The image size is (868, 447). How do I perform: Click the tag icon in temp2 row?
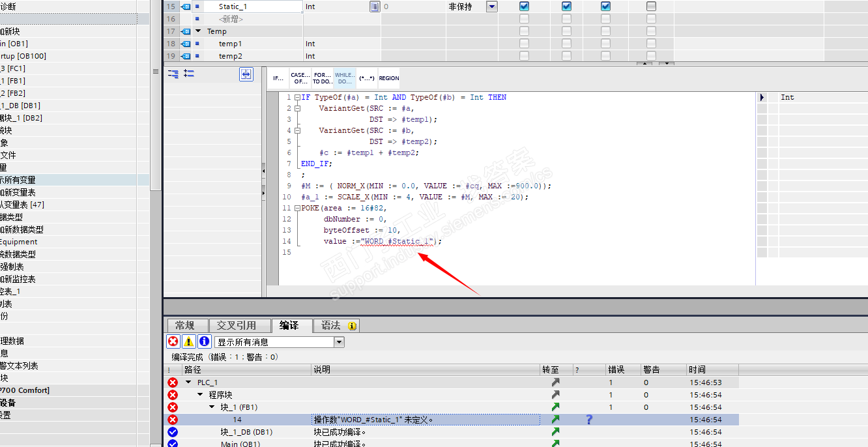coord(186,56)
